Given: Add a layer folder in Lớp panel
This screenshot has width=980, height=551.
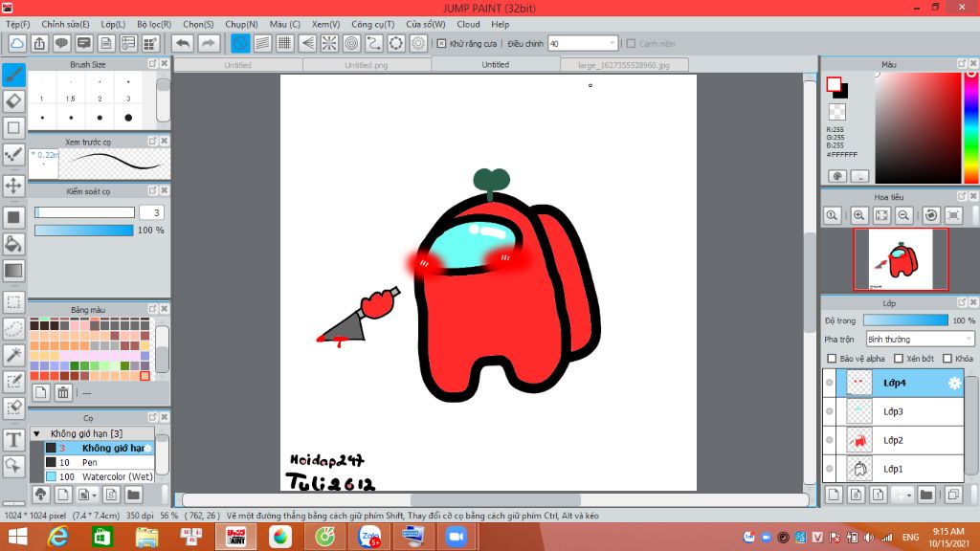Looking at the screenshot, I should point(926,495).
